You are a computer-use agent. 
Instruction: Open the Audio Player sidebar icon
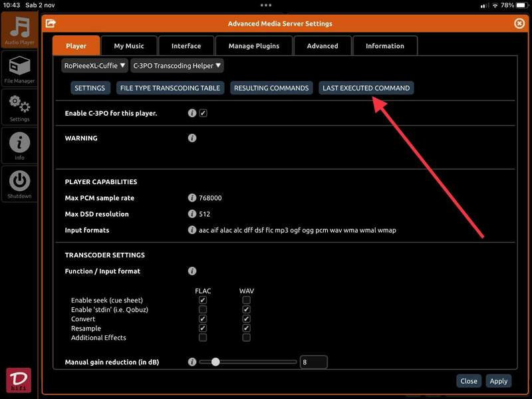click(x=19, y=31)
